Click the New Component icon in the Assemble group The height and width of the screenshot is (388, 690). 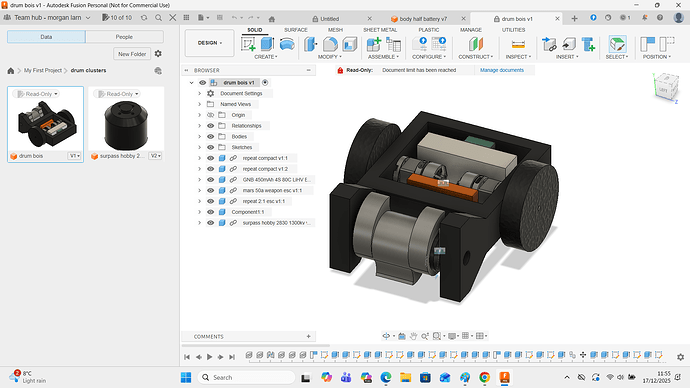tap(374, 44)
